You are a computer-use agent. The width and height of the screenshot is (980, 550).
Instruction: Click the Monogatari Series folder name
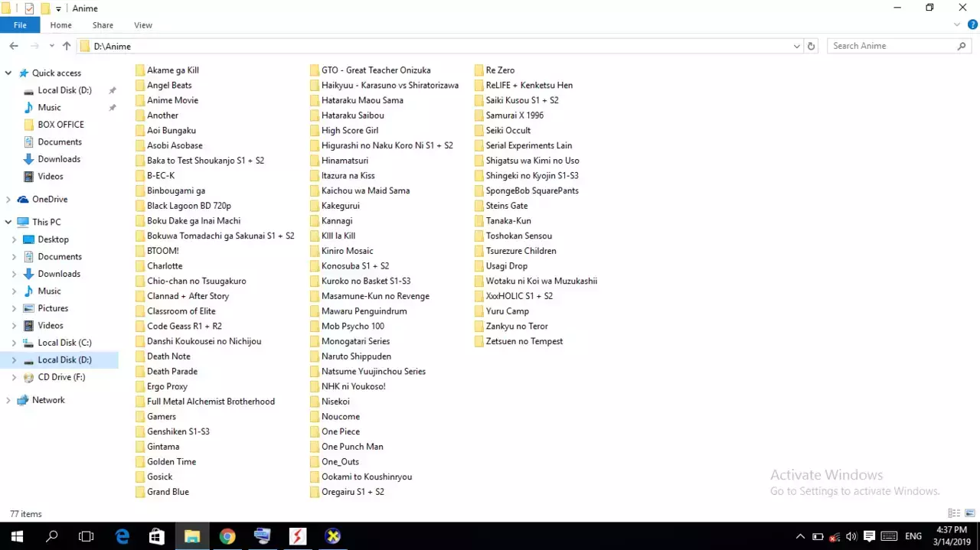coord(355,341)
